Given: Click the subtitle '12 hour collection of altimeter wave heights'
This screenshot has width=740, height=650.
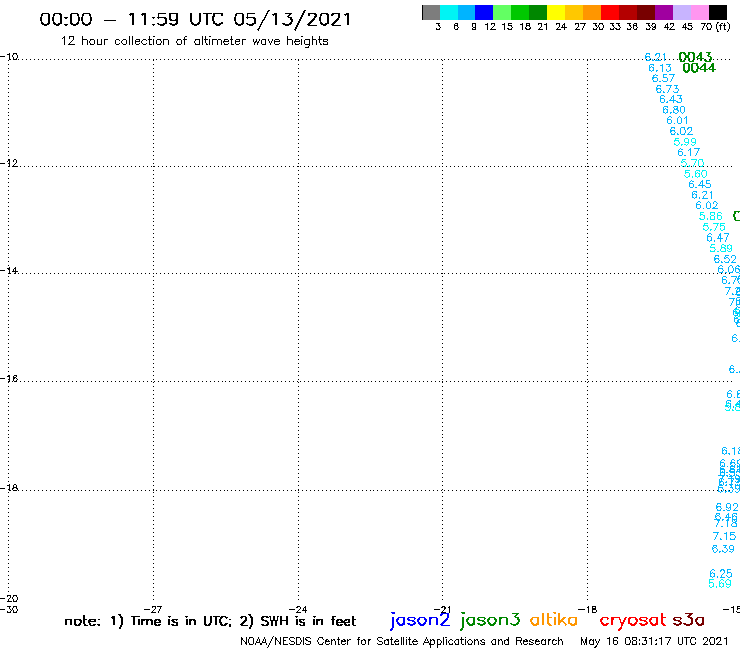Looking at the screenshot, I should click(194, 41).
